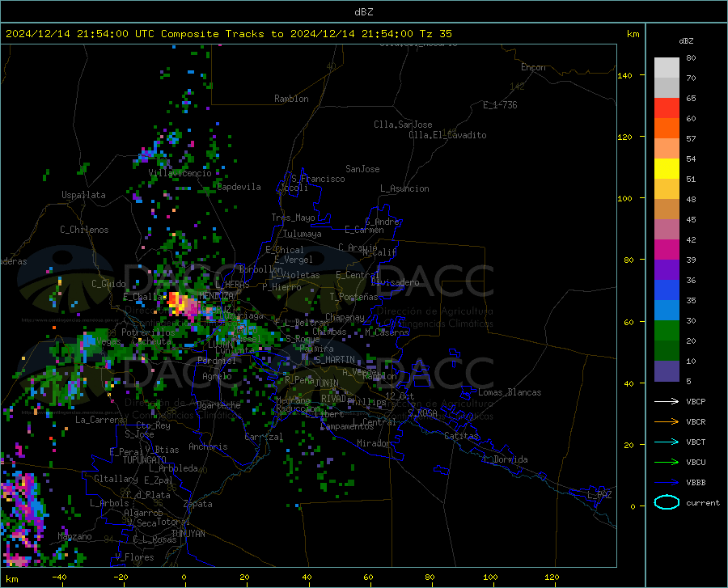Click the Perdriel location label
The width and height of the screenshot is (728, 588).
[217, 360]
